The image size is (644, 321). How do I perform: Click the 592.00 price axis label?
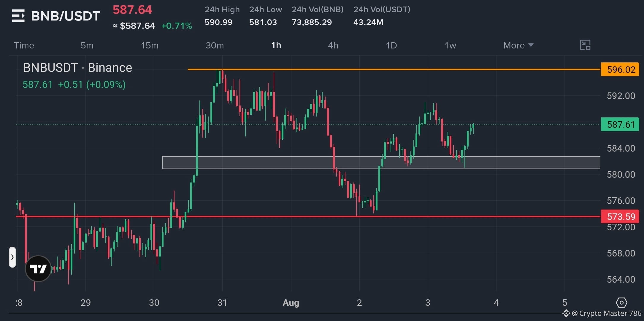(x=621, y=96)
